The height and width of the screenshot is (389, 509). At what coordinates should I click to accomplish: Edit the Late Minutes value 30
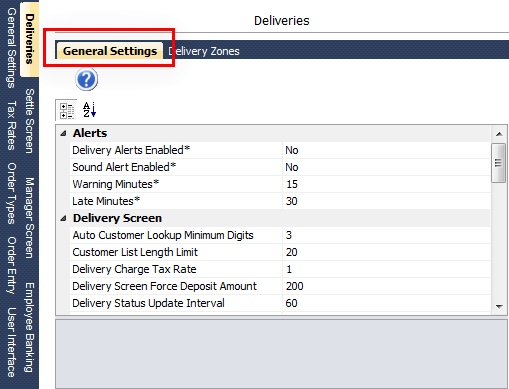tap(387, 201)
